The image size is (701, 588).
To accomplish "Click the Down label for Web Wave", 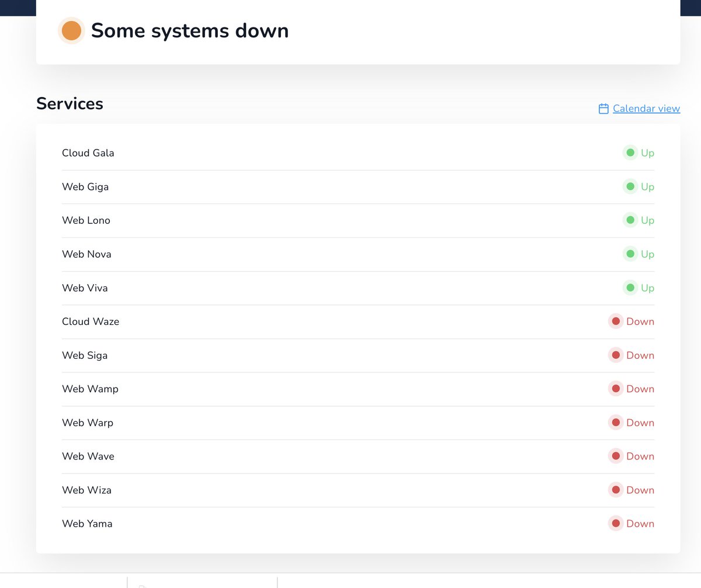I will click(640, 456).
